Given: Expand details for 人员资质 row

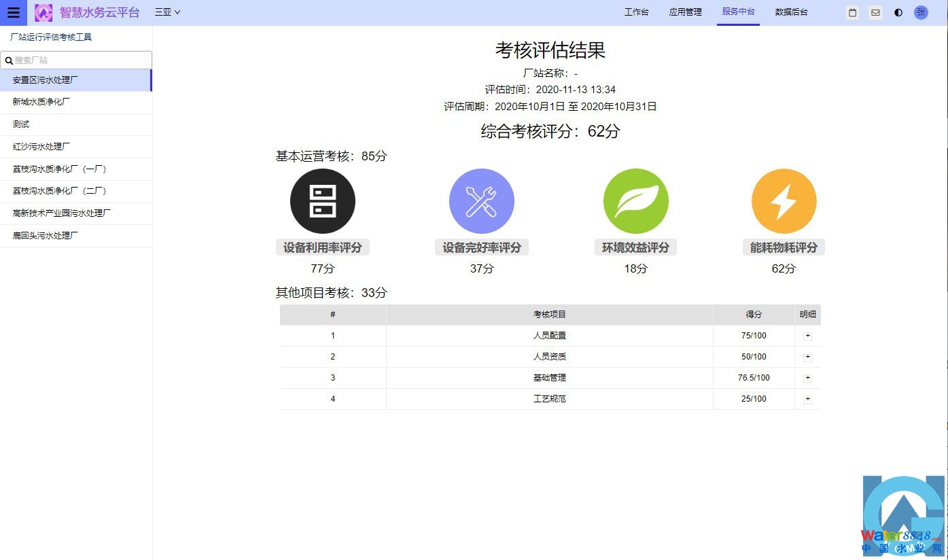Looking at the screenshot, I should (807, 357).
